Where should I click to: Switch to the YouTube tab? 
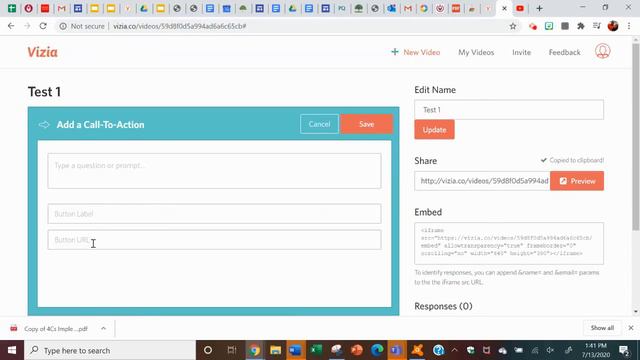tap(520, 8)
